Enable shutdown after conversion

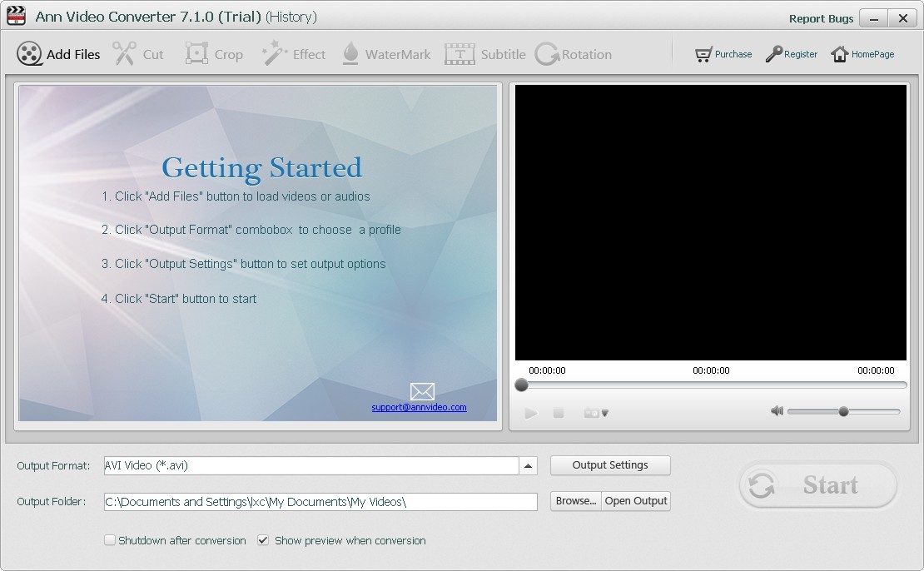coord(109,540)
